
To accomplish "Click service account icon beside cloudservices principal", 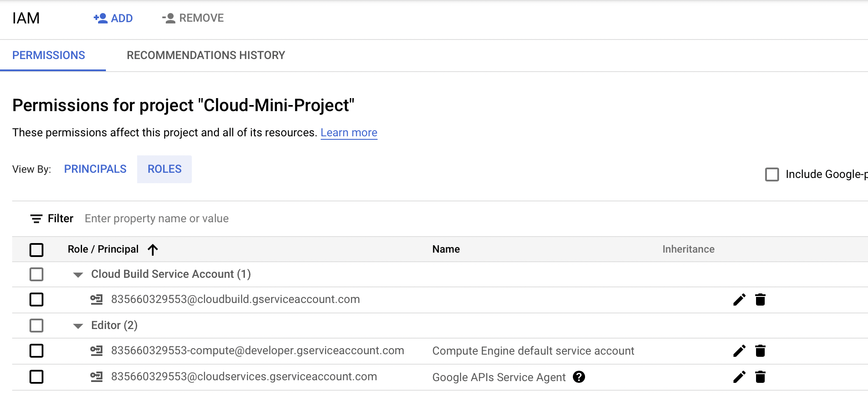I will click(96, 377).
